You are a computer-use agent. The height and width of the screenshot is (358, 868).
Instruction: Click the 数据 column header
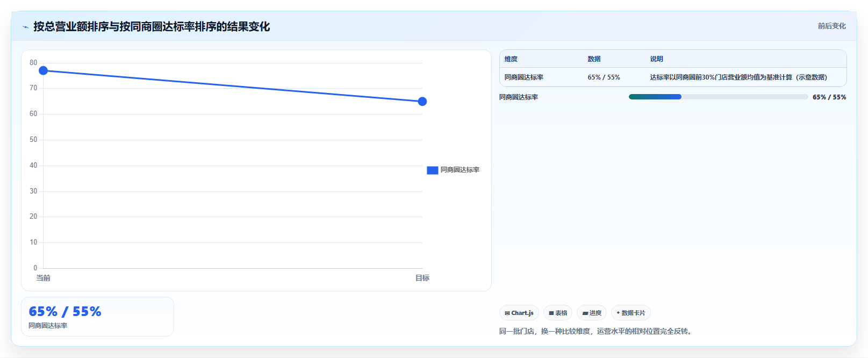coord(594,59)
